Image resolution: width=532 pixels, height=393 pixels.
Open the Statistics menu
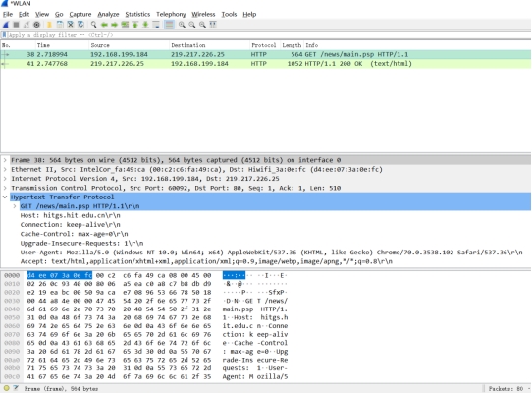coord(137,14)
